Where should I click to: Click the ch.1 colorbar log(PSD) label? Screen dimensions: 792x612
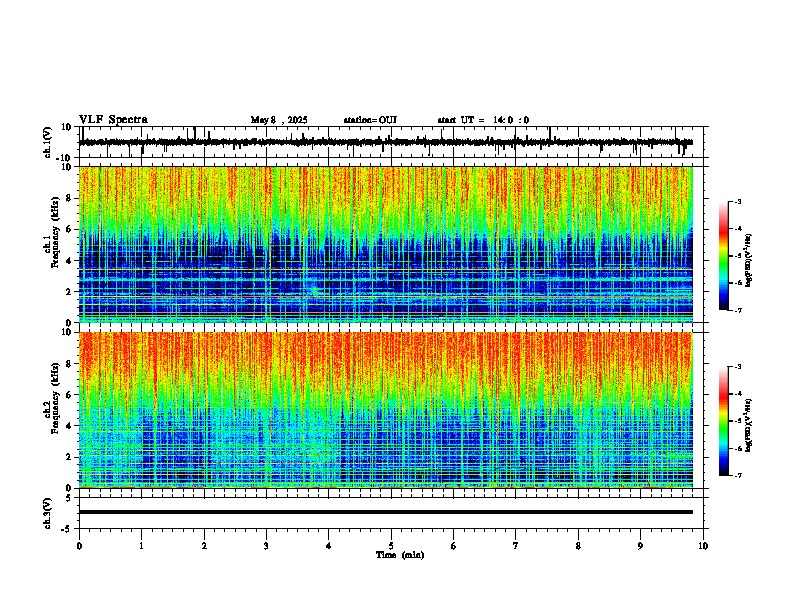(x=748, y=260)
